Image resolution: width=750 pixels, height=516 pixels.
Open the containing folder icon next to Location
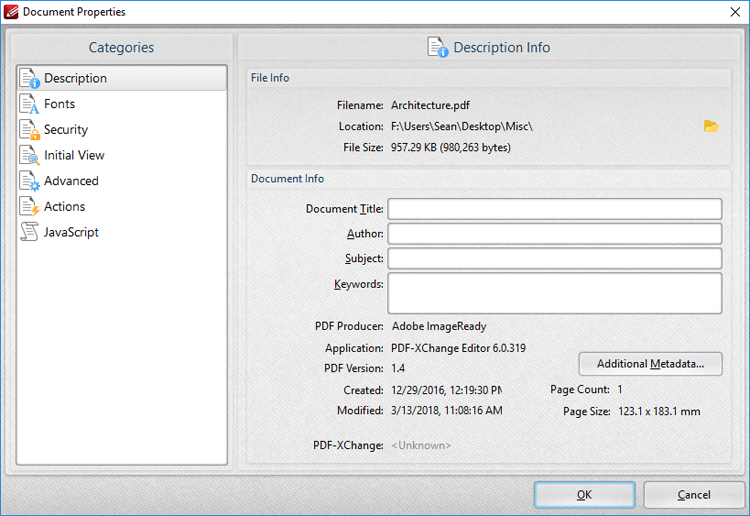tap(711, 126)
